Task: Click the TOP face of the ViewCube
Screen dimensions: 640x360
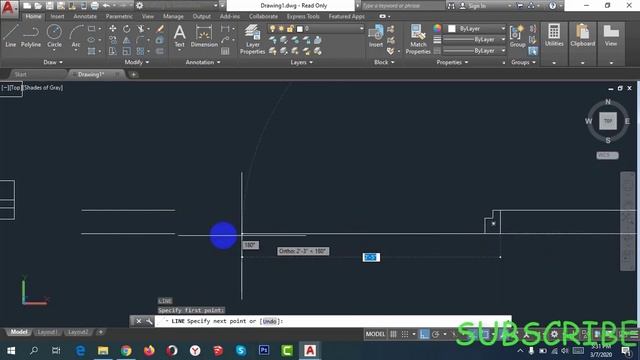Action: tap(608, 121)
